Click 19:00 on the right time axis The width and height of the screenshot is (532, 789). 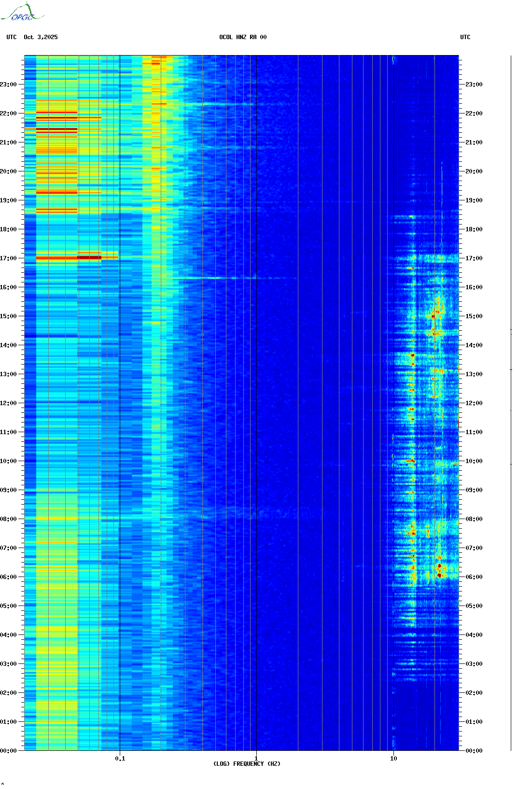coord(474,200)
